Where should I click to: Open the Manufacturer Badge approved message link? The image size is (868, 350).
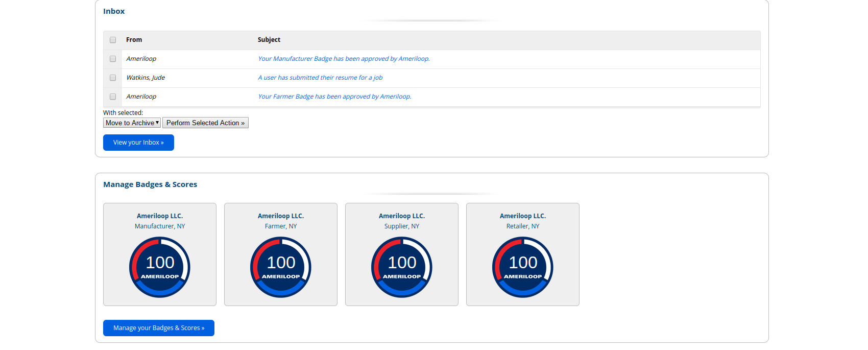pos(344,59)
